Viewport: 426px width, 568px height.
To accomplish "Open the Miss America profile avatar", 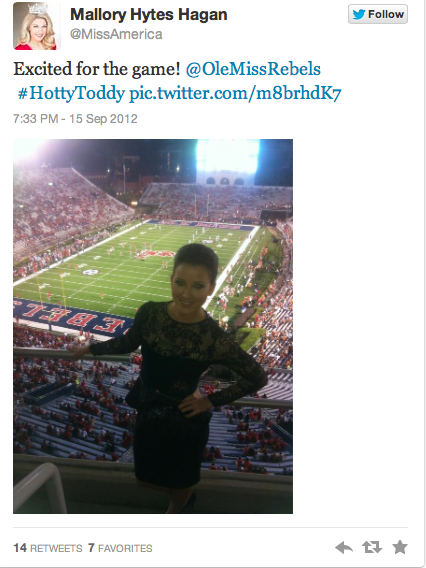I will [x=36, y=26].
